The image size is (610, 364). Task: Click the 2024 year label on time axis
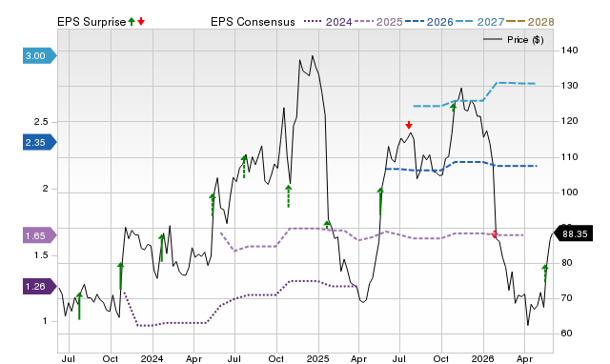coord(152,358)
